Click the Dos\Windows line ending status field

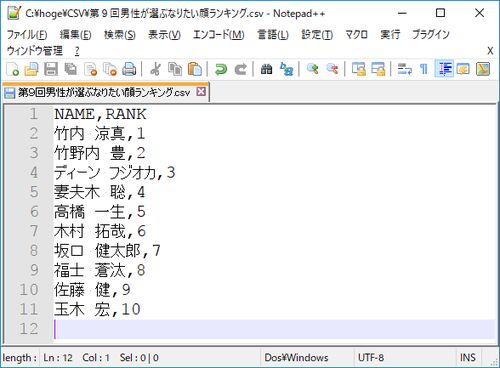(296, 358)
